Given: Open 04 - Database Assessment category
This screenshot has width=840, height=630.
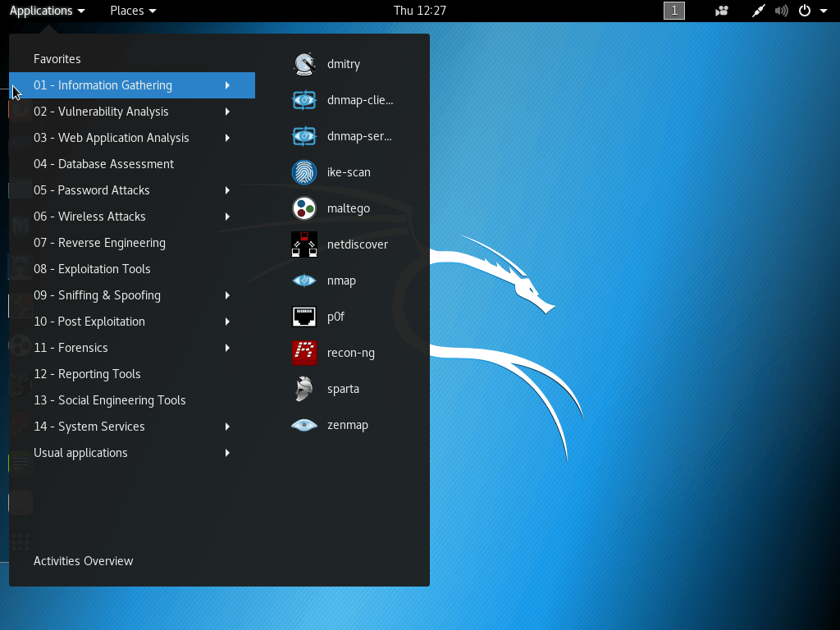Looking at the screenshot, I should click(x=132, y=164).
